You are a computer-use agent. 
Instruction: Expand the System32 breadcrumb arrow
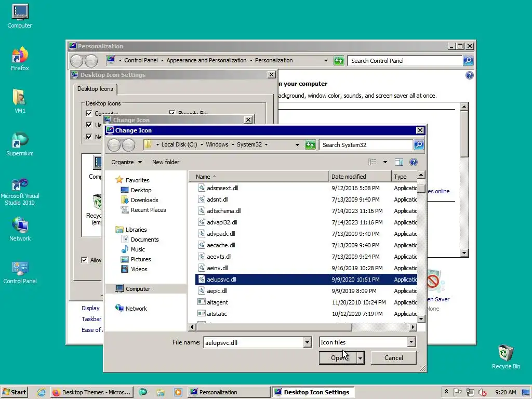tap(266, 144)
